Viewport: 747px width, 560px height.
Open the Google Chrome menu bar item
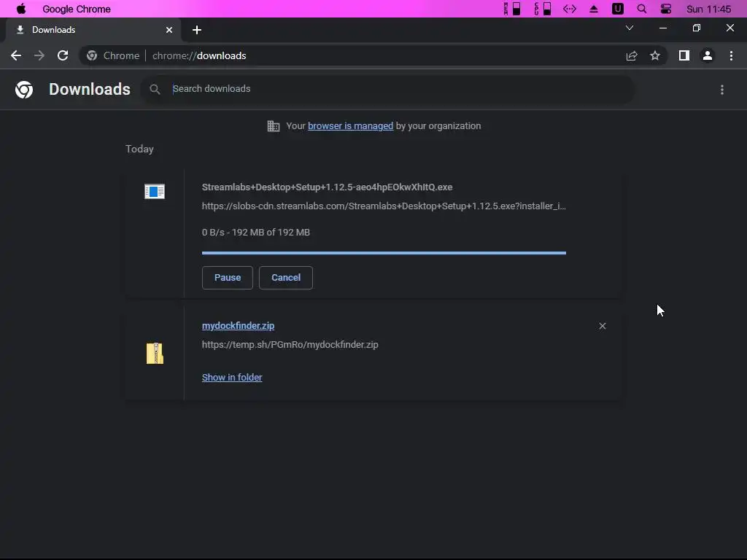point(76,9)
